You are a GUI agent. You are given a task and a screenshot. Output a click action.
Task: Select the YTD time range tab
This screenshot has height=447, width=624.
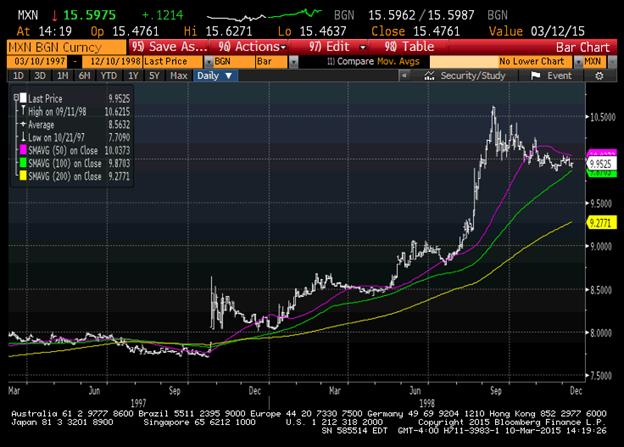click(x=116, y=75)
